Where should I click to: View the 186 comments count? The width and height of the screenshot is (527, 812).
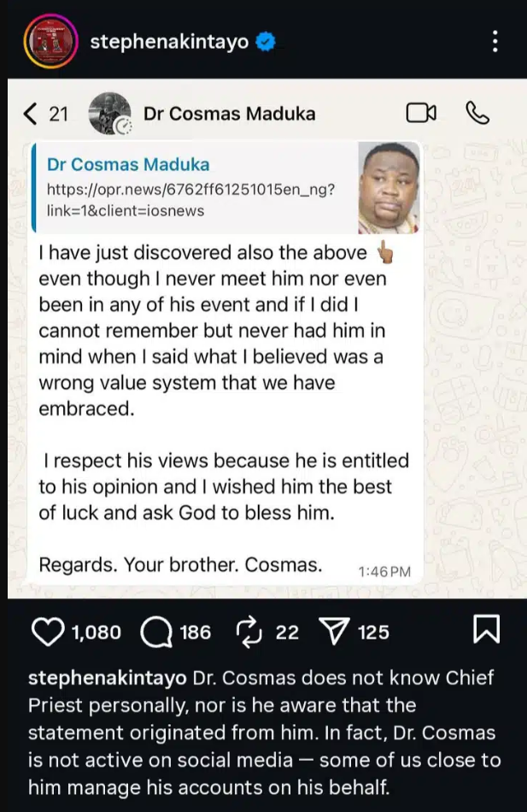196,633
